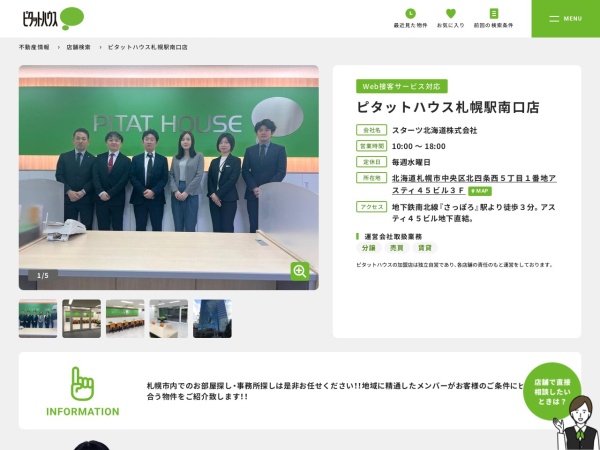This screenshot has height=450, width=600.
Task: Click the information message about 札幌市内
Action: (335, 391)
